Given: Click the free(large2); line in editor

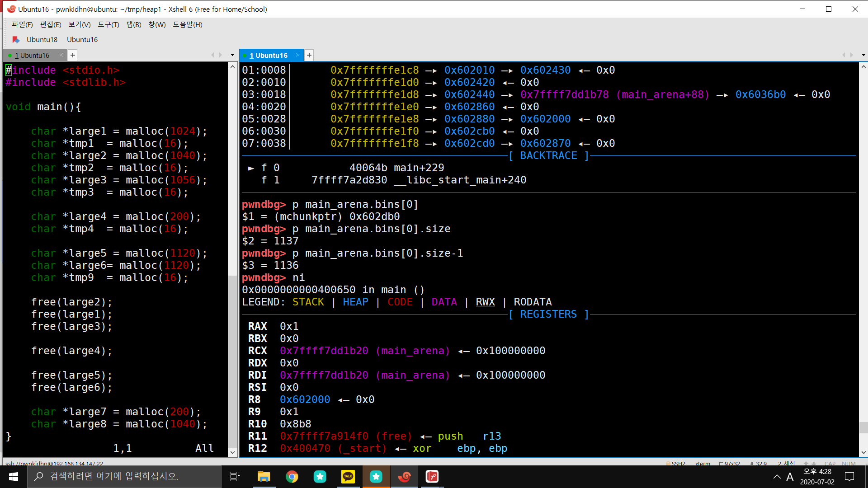Looking at the screenshot, I should (x=71, y=302).
